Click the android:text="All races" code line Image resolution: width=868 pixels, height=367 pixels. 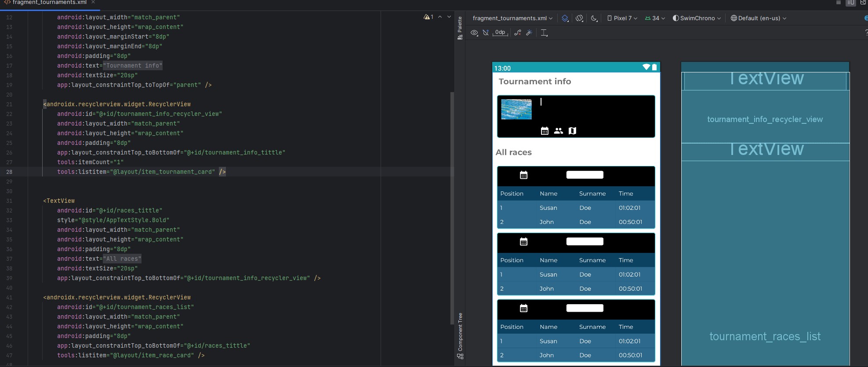[x=99, y=259]
